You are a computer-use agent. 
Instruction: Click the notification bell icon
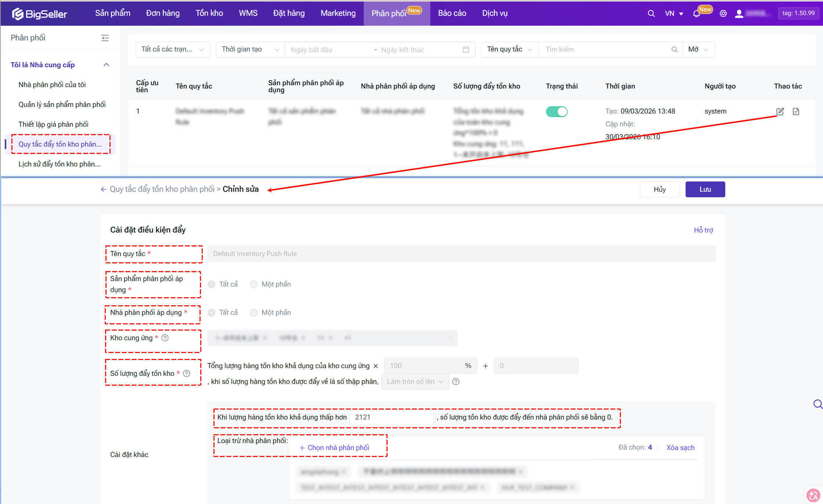(x=696, y=14)
